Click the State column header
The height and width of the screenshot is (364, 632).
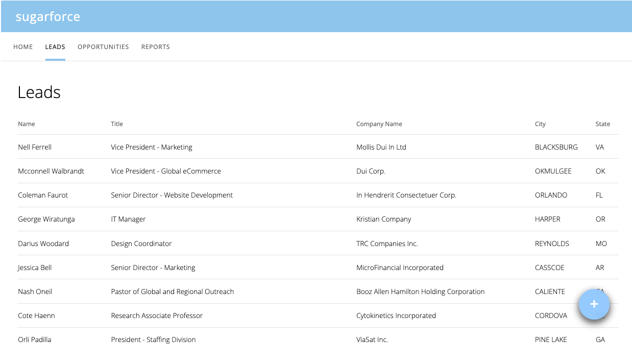pyautogui.click(x=602, y=124)
